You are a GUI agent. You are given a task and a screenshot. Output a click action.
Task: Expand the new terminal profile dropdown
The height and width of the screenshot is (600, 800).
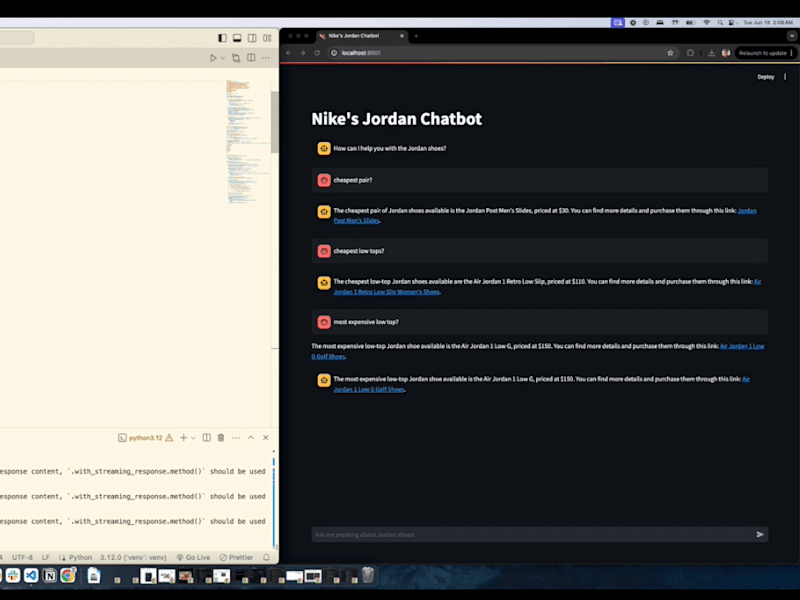pos(193,438)
